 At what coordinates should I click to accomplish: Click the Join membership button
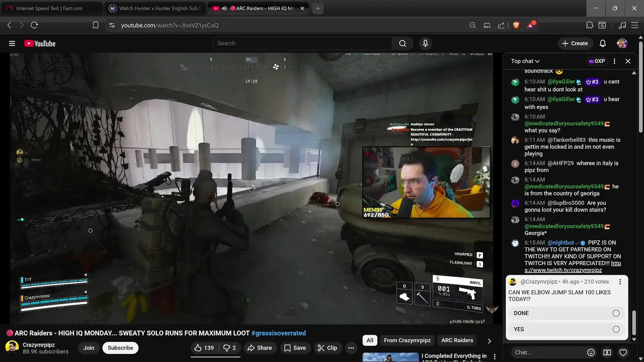pyautogui.click(x=89, y=348)
